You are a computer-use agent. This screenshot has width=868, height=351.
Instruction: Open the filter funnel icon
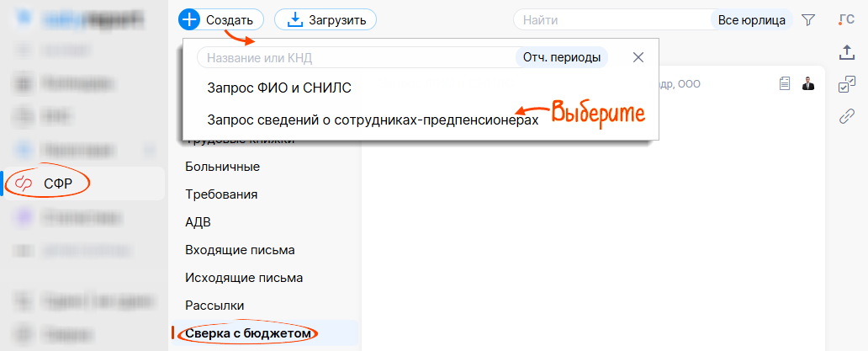click(808, 19)
